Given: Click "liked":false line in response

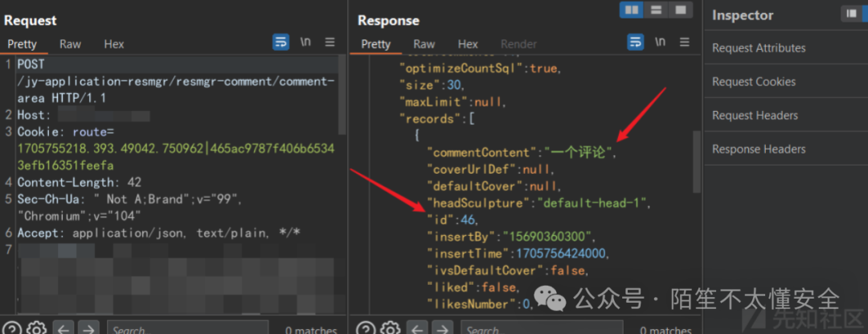Looking at the screenshot, I should 473,287.
